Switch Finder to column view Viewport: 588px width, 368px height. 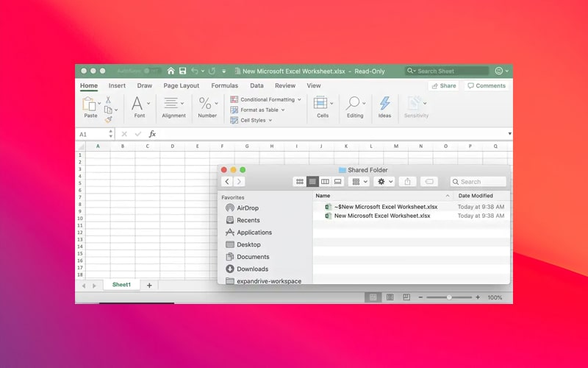click(325, 181)
